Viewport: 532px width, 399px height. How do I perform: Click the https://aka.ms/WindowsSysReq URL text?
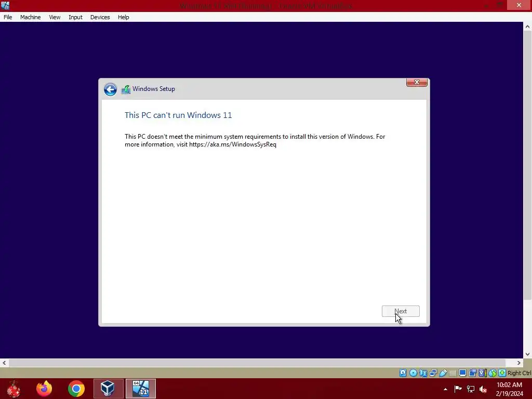[233, 144]
